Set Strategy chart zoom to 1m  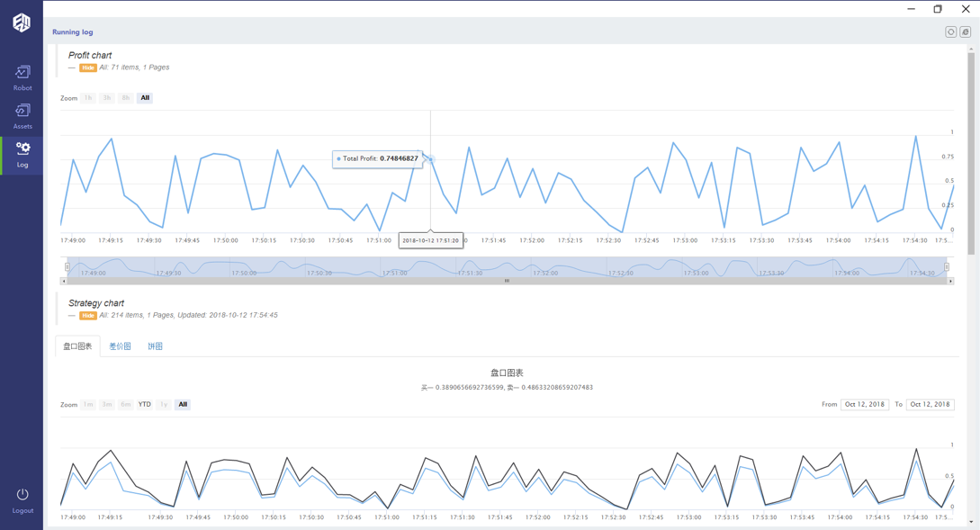(88, 404)
